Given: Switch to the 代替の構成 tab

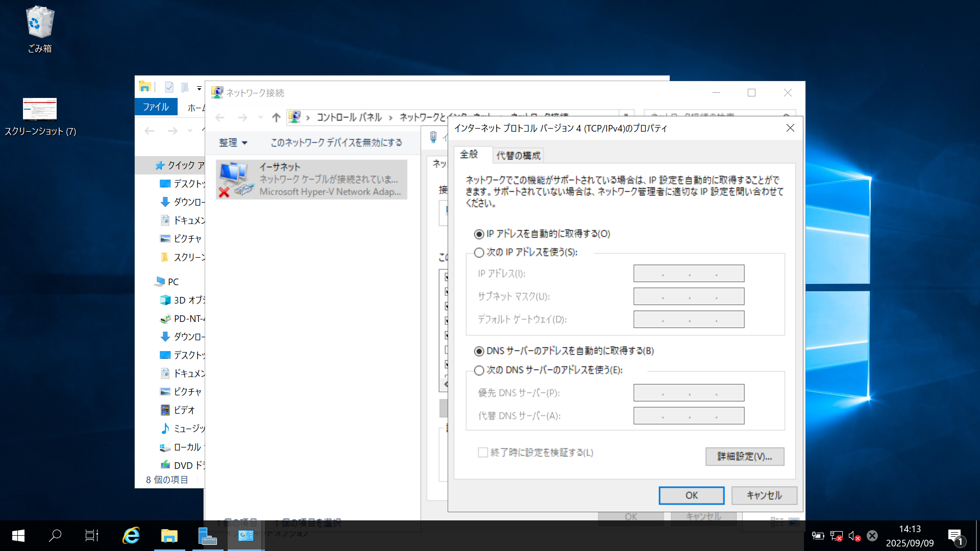Looking at the screenshot, I should coord(518,155).
